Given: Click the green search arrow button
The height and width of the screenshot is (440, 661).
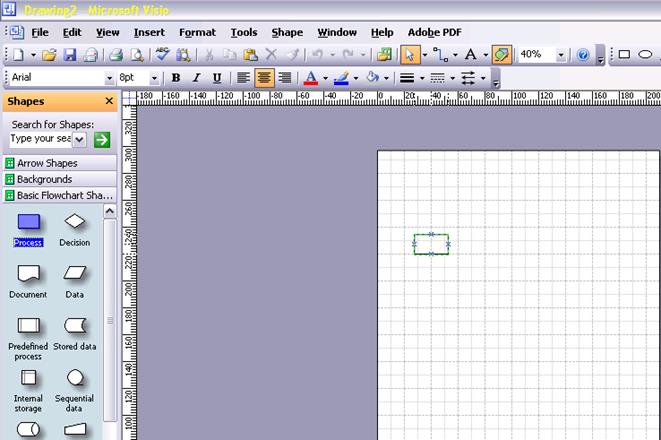Looking at the screenshot, I should click(x=101, y=139).
